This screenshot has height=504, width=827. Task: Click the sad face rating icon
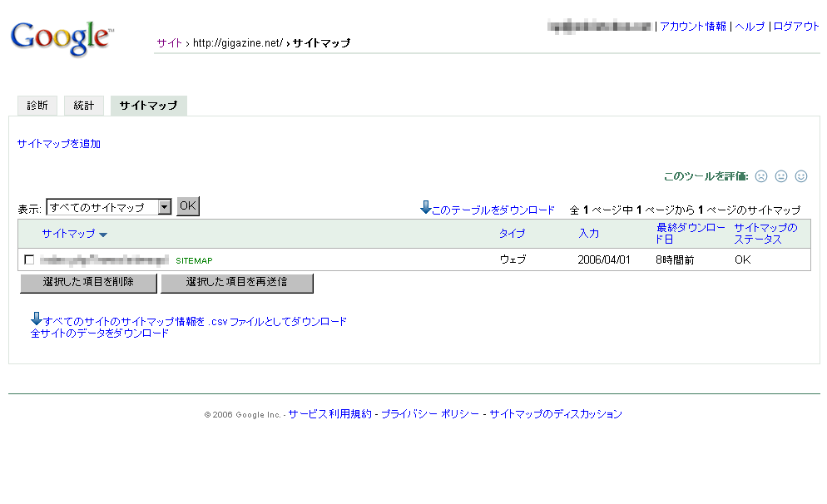pos(760,176)
